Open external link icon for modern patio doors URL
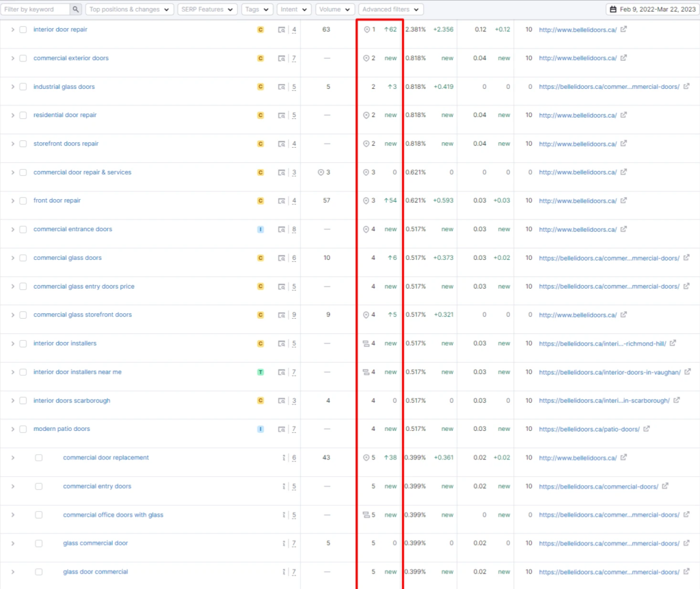This screenshot has width=700, height=589. (646, 429)
